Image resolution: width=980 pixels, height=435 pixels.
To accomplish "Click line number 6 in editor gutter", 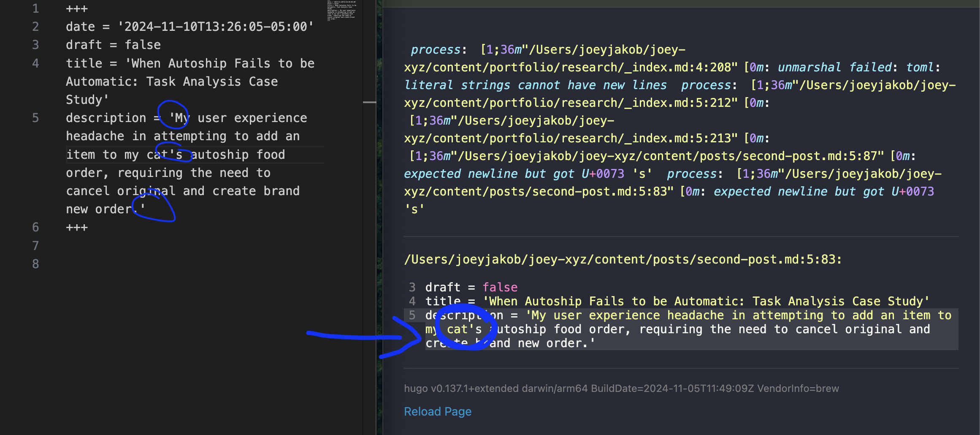I will [x=35, y=227].
